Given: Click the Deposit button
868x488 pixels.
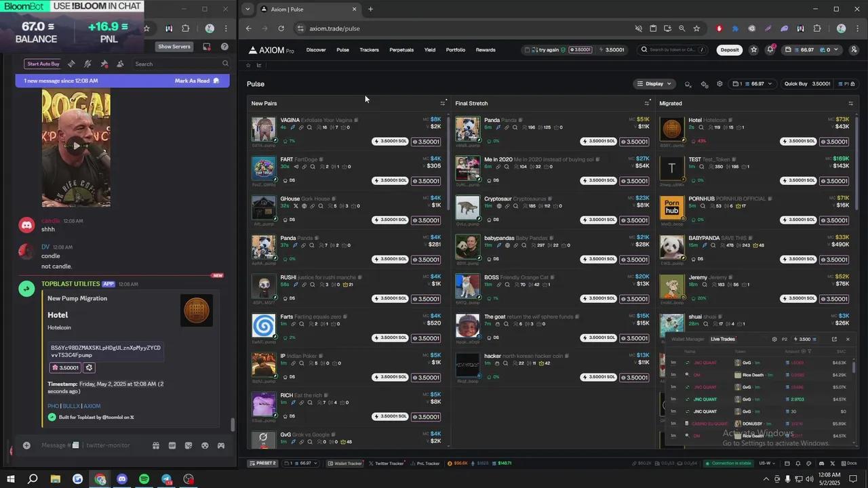Looking at the screenshot, I should pos(730,49).
